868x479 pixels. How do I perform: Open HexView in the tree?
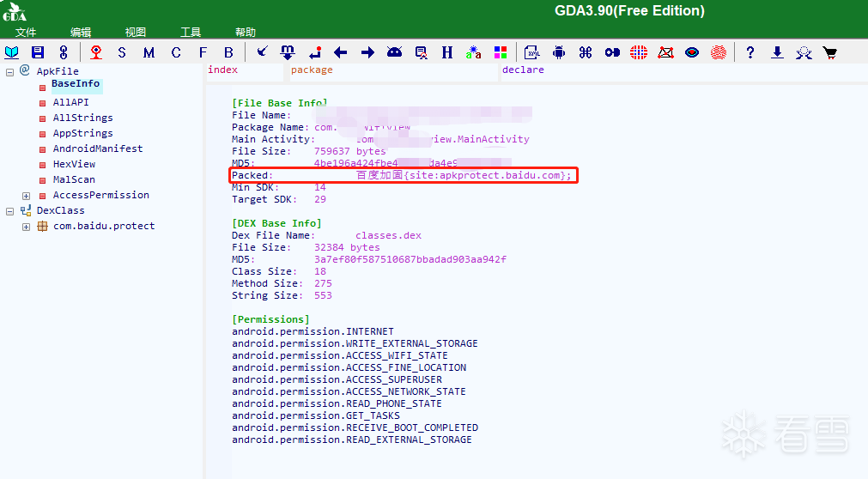[74, 165]
